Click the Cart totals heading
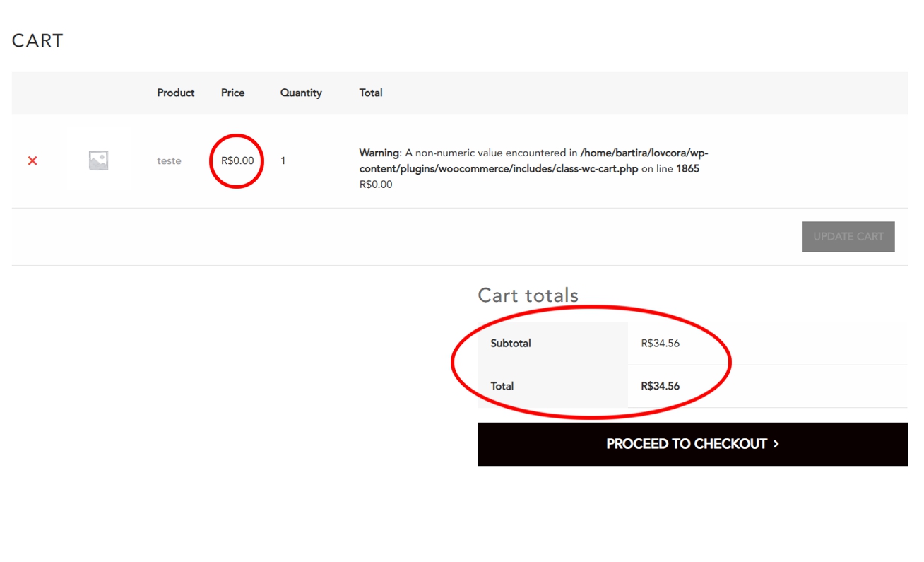Viewport: 924px width, 562px height. click(x=528, y=295)
